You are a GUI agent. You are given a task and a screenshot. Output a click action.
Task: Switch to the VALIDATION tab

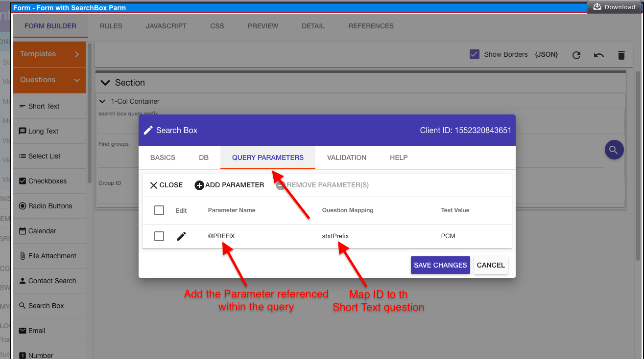[347, 157]
